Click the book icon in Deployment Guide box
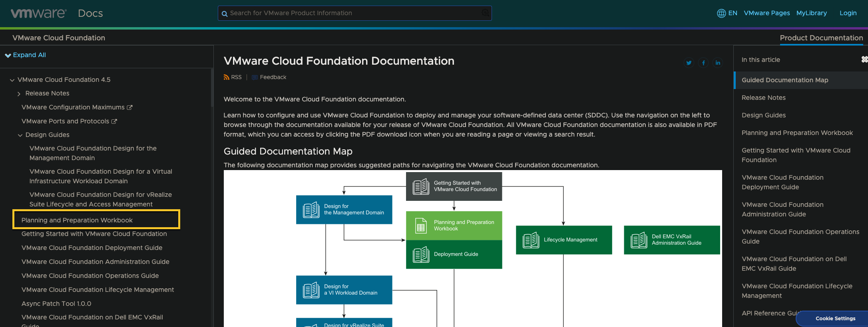This screenshot has height=327, width=868. pos(421,254)
